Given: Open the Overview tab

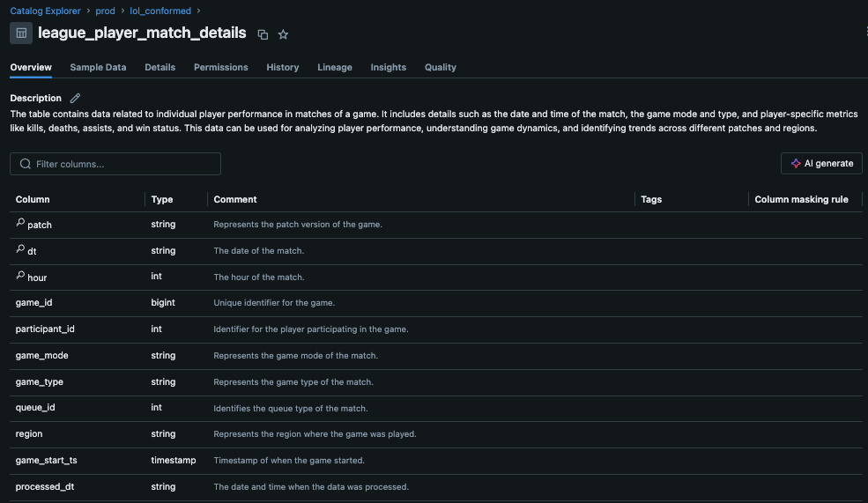Looking at the screenshot, I should [31, 67].
